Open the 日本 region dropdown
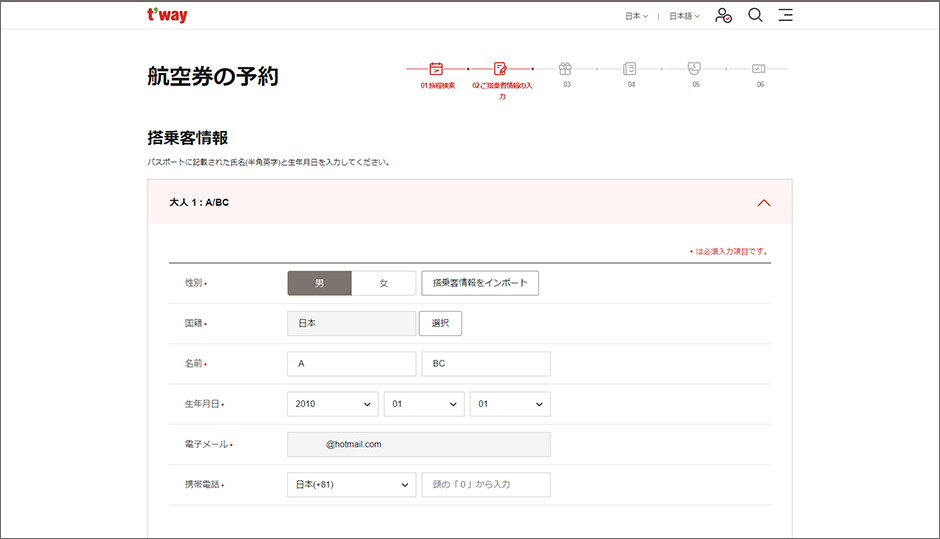The image size is (940, 539). (636, 16)
